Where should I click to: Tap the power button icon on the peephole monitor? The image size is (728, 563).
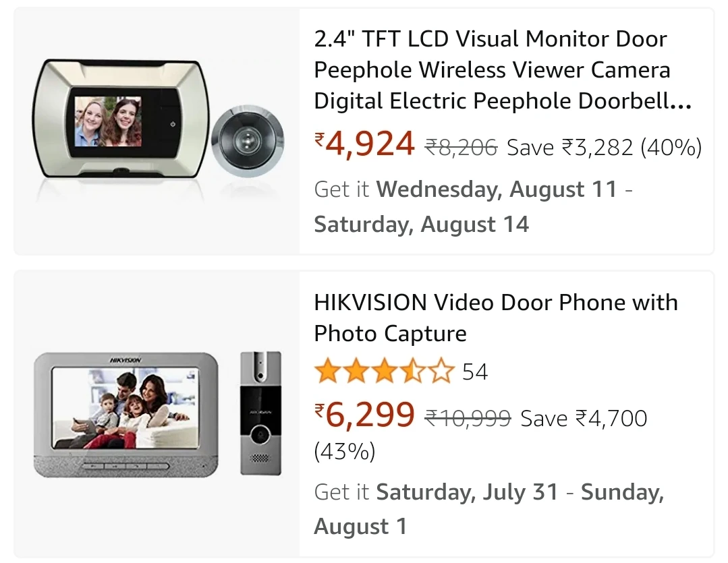(x=173, y=125)
